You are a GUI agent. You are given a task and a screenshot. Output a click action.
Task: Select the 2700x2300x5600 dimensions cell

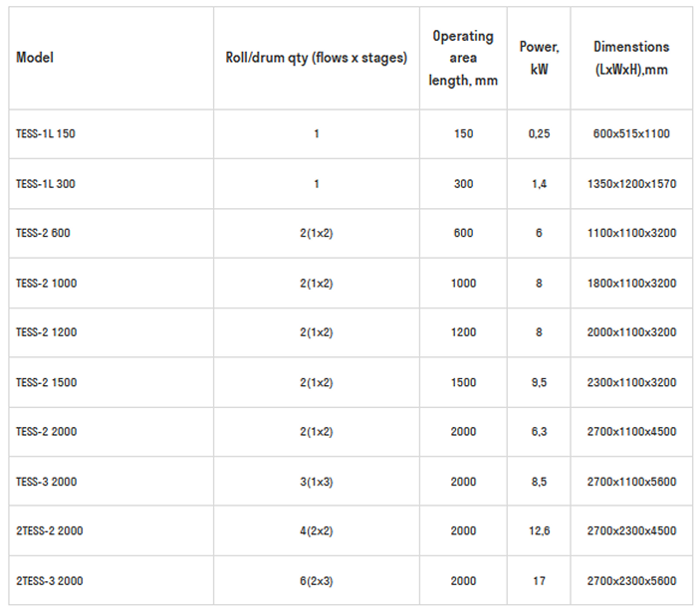tap(630, 581)
